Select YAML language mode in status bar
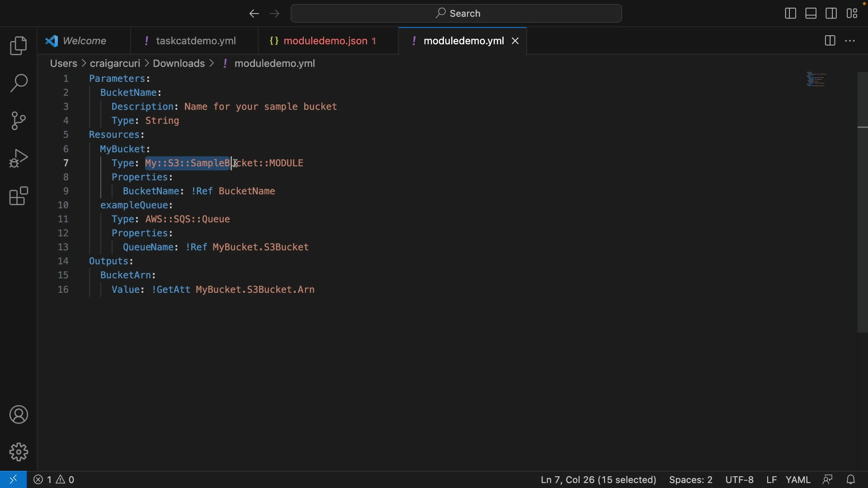Image resolution: width=868 pixels, height=488 pixels. (798, 479)
